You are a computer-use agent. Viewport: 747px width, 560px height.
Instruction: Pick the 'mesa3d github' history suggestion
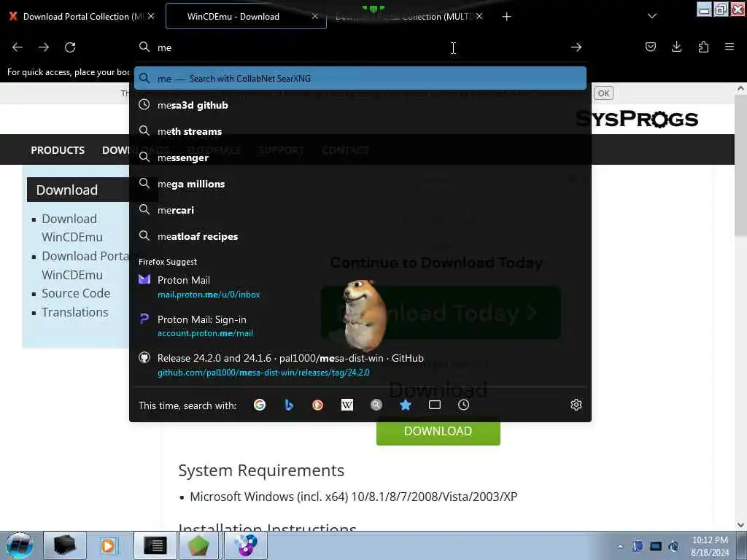point(360,105)
